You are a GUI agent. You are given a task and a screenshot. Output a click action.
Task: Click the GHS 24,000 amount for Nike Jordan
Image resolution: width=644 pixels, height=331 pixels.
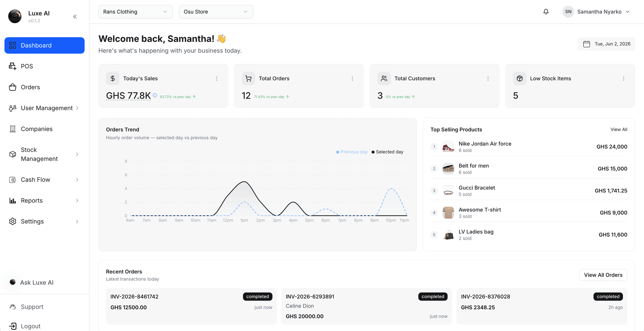612,147
